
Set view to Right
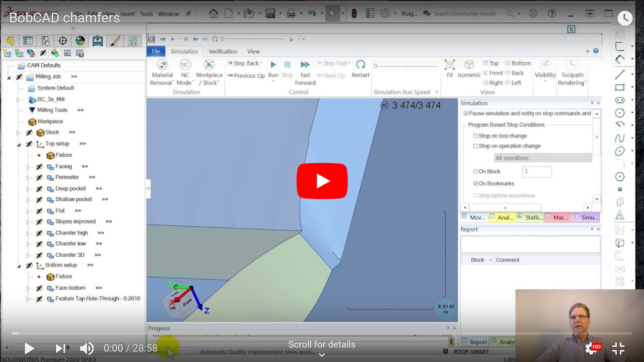[x=493, y=82]
